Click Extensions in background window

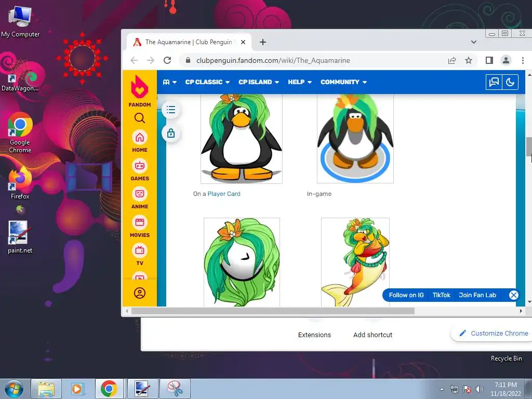[x=314, y=335]
